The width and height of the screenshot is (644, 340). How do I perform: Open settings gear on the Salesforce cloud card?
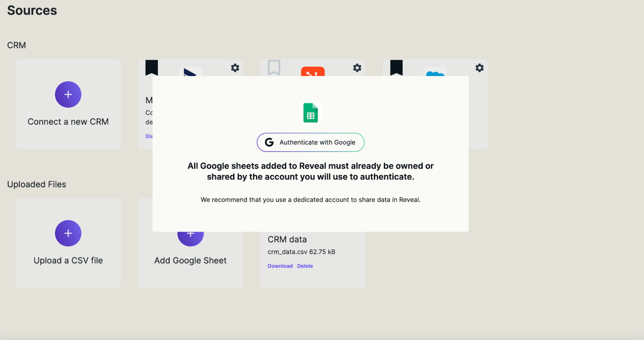[479, 68]
